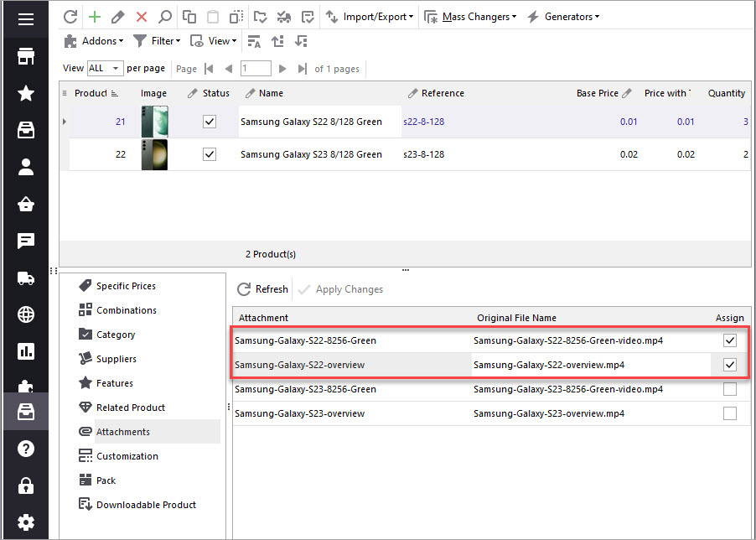Viewport: 756px width, 540px height.
Task: Open the Filter dropdown
Action: 157,41
